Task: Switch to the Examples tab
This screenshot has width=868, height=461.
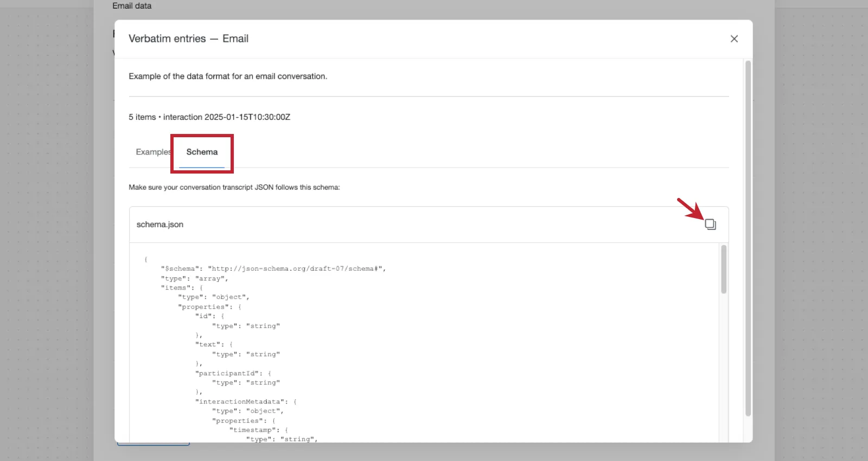Action: (153, 152)
